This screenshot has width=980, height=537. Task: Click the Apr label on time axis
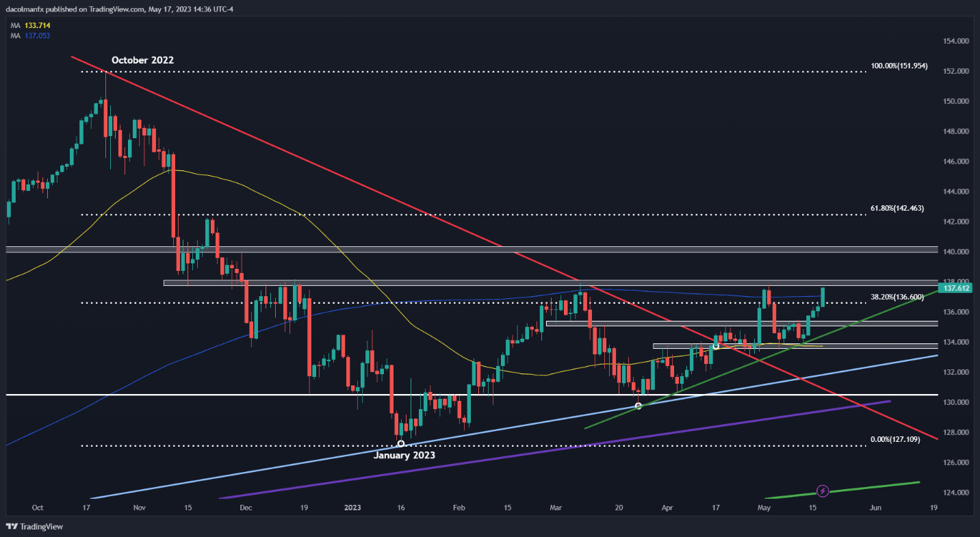pos(669,508)
